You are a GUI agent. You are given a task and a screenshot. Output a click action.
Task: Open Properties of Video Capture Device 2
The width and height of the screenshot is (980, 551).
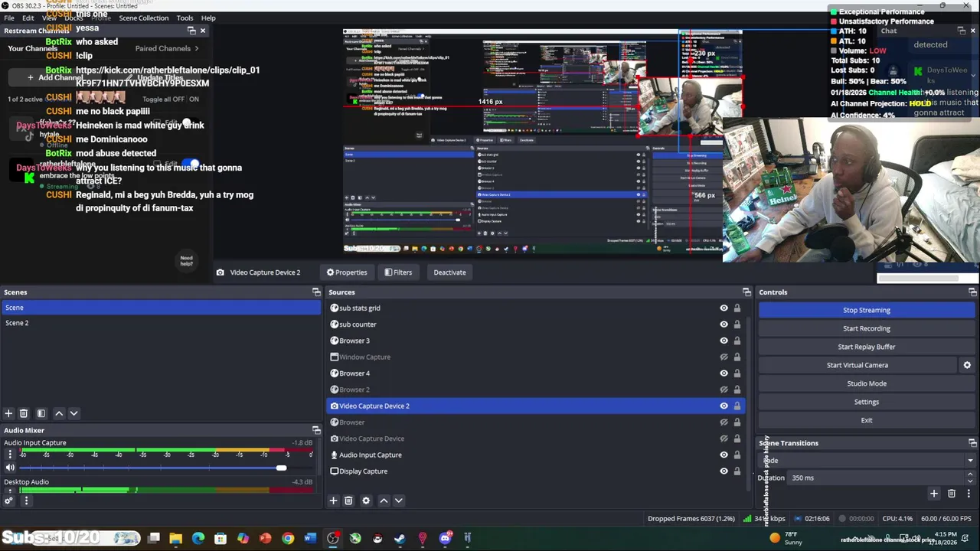point(347,272)
